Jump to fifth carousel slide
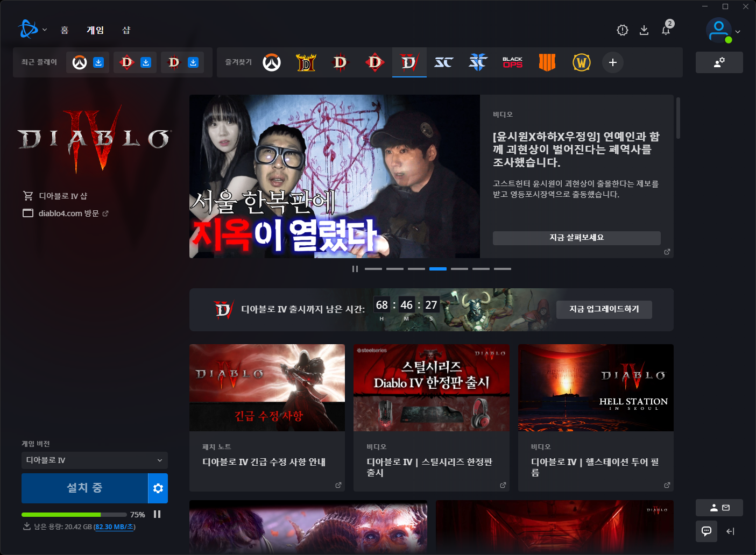 [460, 269]
